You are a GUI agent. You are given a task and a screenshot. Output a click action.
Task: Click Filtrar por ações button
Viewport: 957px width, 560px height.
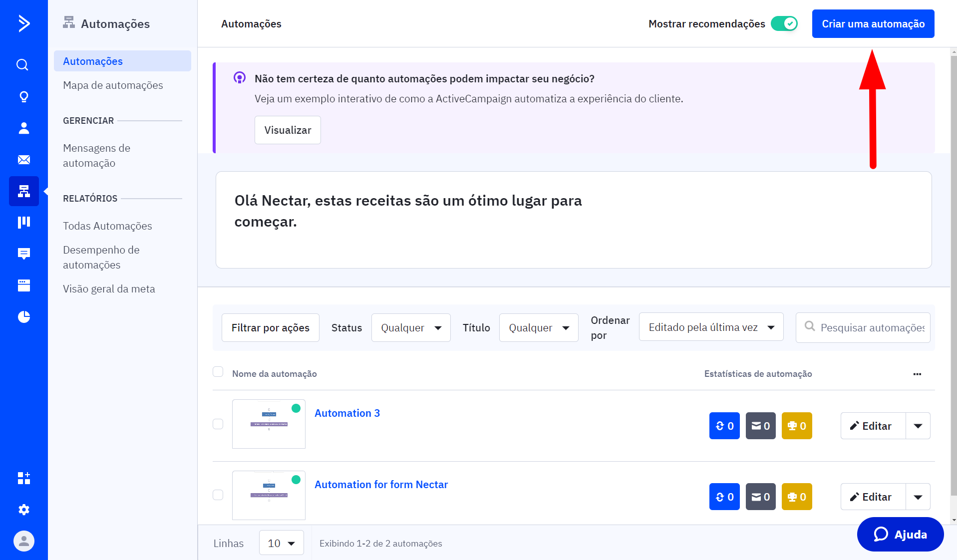point(270,327)
